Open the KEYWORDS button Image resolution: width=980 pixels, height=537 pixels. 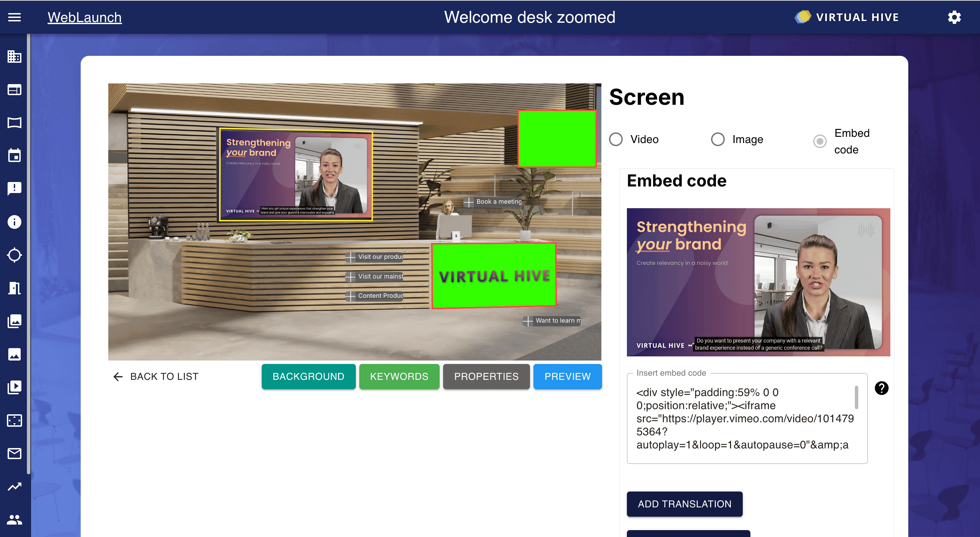tap(399, 376)
